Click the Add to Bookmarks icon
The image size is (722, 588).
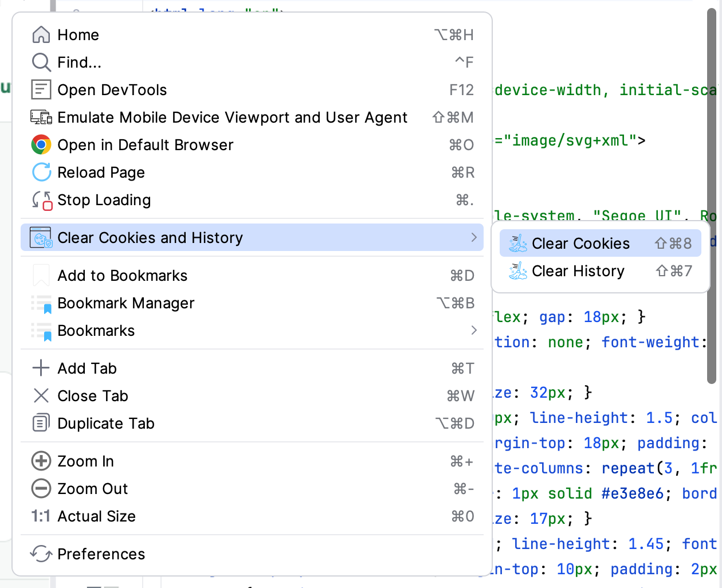point(41,276)
